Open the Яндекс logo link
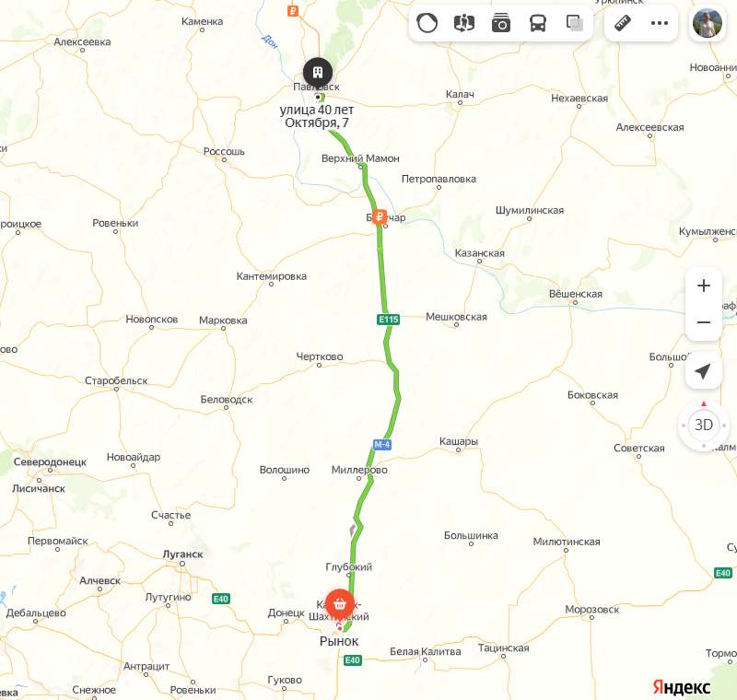The width and height of the screenshot is (737, 700). (x=682, y=687)
